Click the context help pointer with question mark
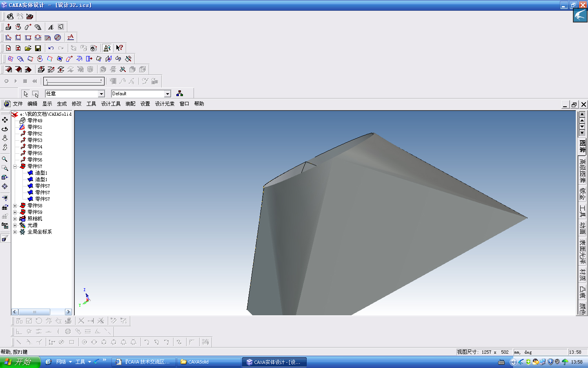Image resolution: width=588 pixels, height=368 pixels. pos(120,48)
